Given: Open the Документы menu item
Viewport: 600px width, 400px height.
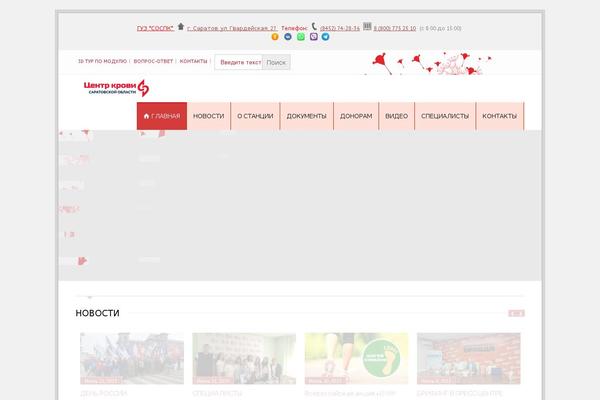Looking at the screenshot, I should 307,116.
